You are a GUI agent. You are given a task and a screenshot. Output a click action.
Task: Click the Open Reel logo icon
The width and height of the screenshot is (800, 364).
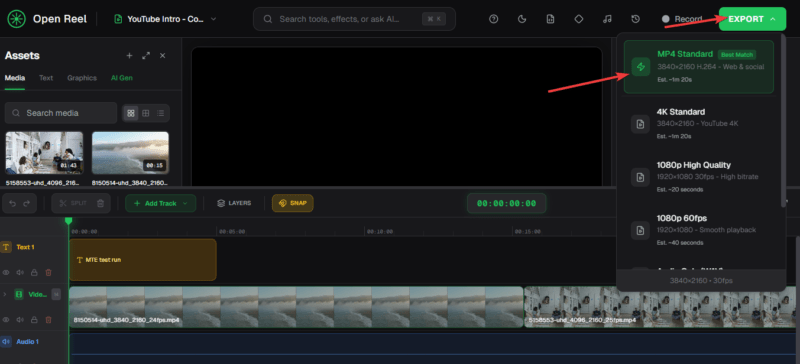click(x=16, y=19)
